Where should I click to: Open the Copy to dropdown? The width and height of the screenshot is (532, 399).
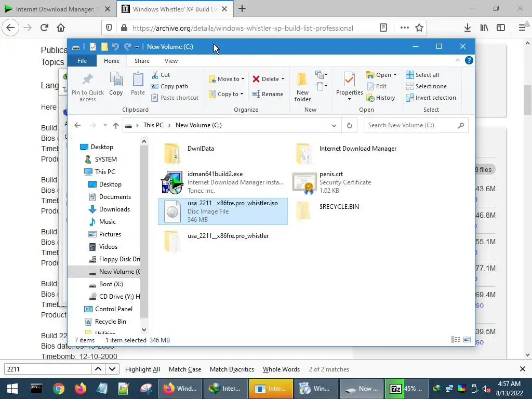[x=226, y=94]
